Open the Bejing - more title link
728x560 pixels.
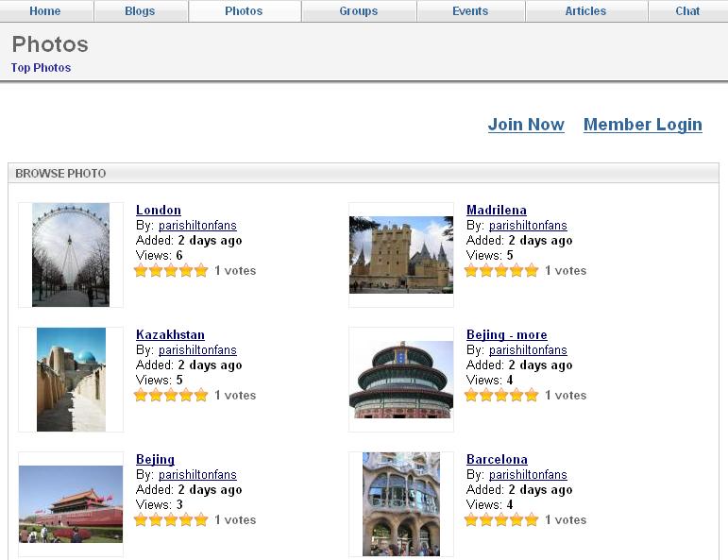pyautogui.click(x=506, y=335)
